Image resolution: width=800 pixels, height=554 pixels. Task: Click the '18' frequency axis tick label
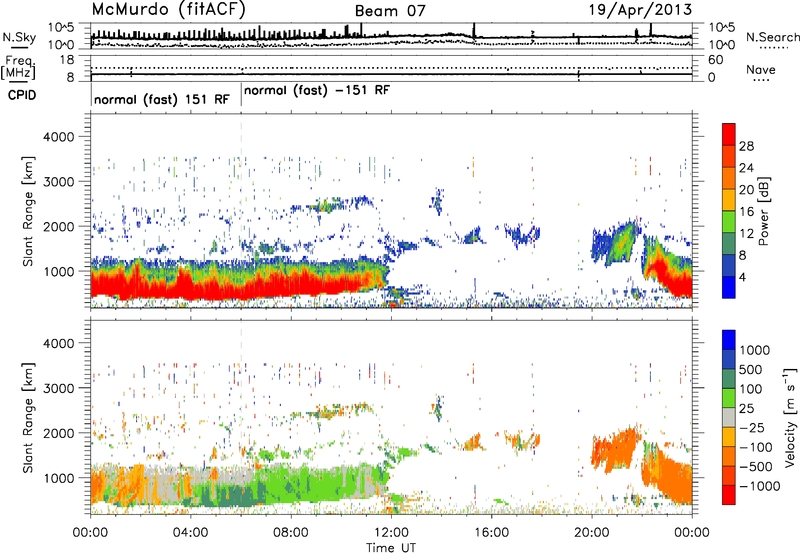[66, 60]
